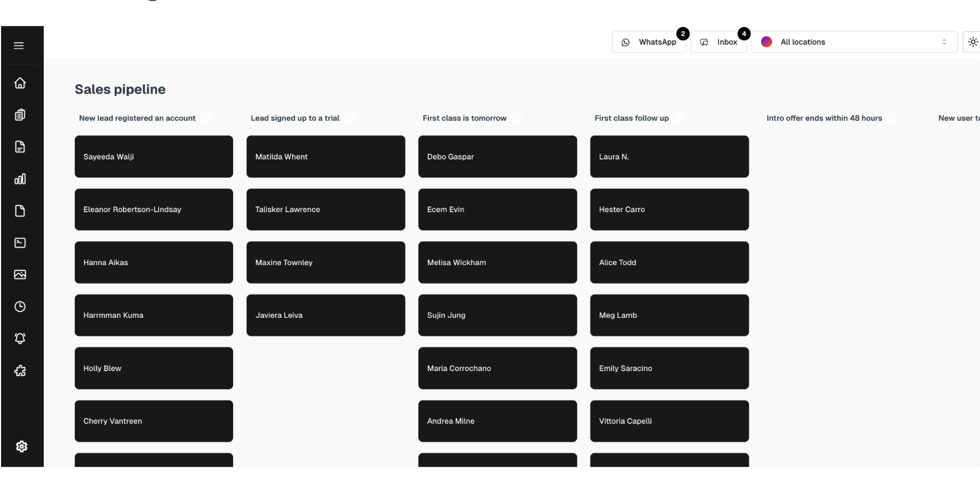Open the image gallery icon in the sidebar
The height and width of the screenshot is (502, 980).
click(x=20, y=274)
